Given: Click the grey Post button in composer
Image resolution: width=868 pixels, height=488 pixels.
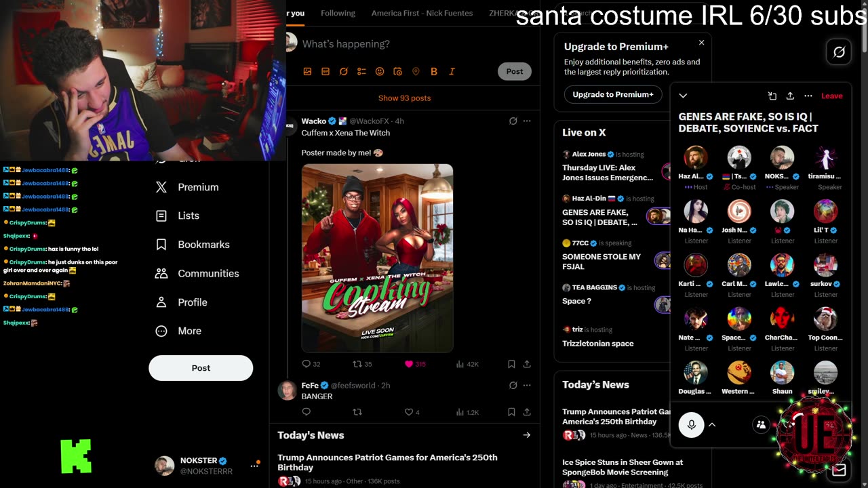Looking at the screenshot, I should (515, 71).
